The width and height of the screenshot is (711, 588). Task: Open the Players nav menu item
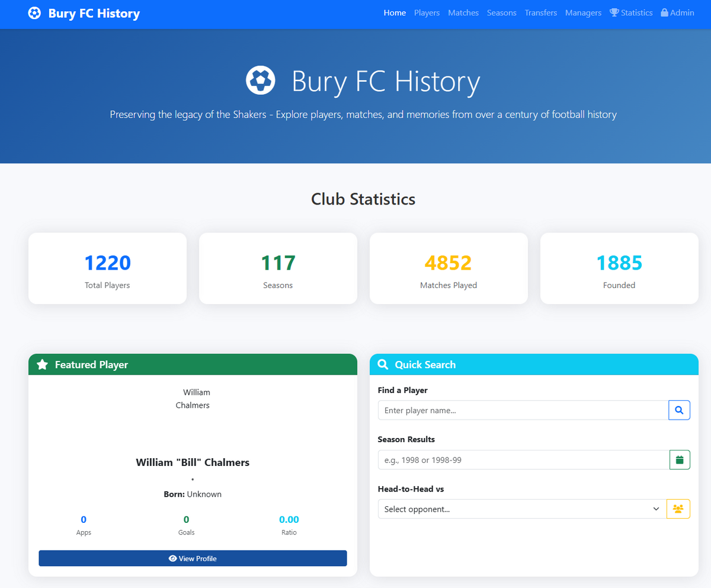point(427,12)
